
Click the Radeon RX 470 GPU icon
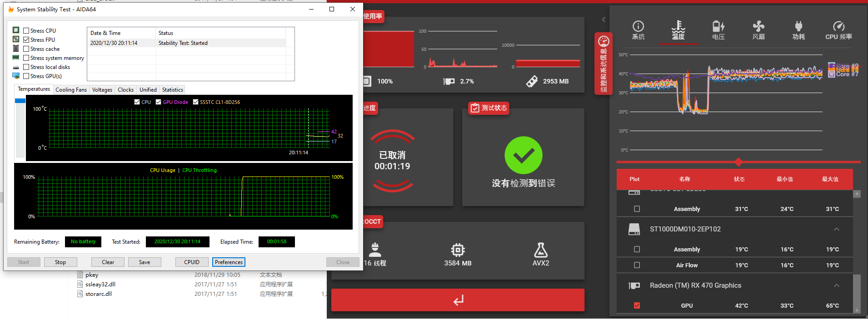point(634,285)
